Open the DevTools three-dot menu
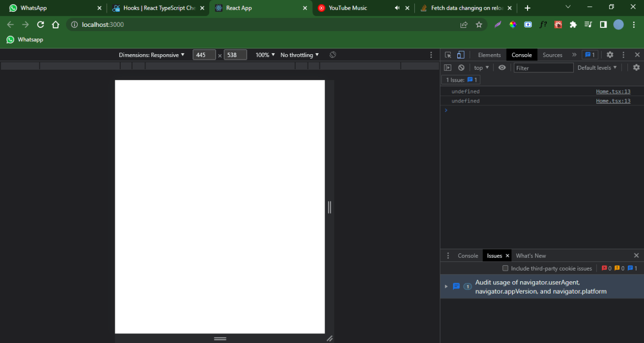The image size is (644, 343). [623, 54]
